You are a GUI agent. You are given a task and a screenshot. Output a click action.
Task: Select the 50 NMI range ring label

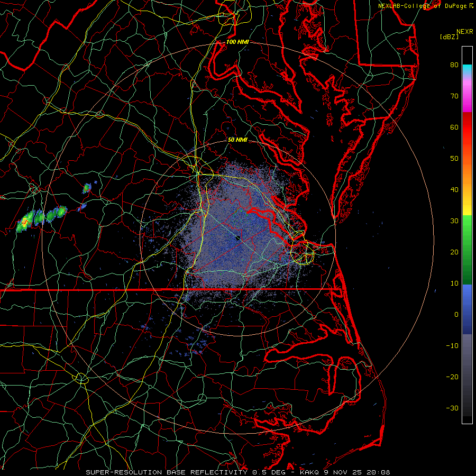click(x=237, y=140)
